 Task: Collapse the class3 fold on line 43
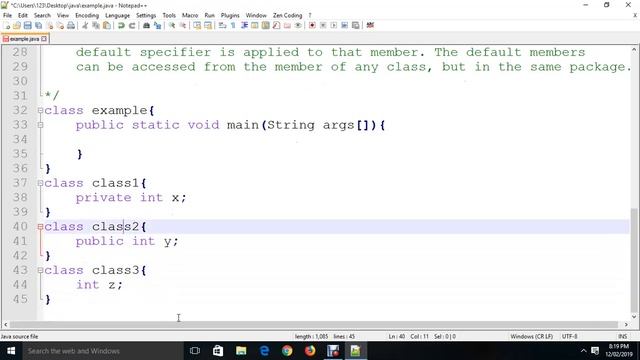point(40,270)
